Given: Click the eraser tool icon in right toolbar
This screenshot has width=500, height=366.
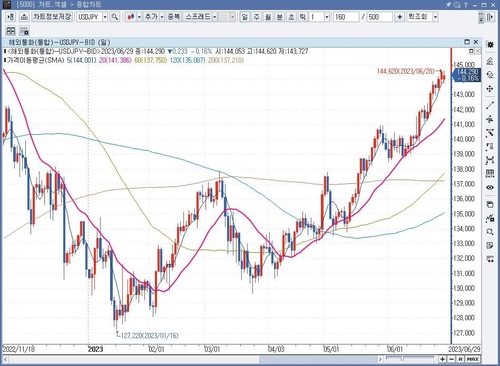Looking at the screenshot, I should point(490,74).
